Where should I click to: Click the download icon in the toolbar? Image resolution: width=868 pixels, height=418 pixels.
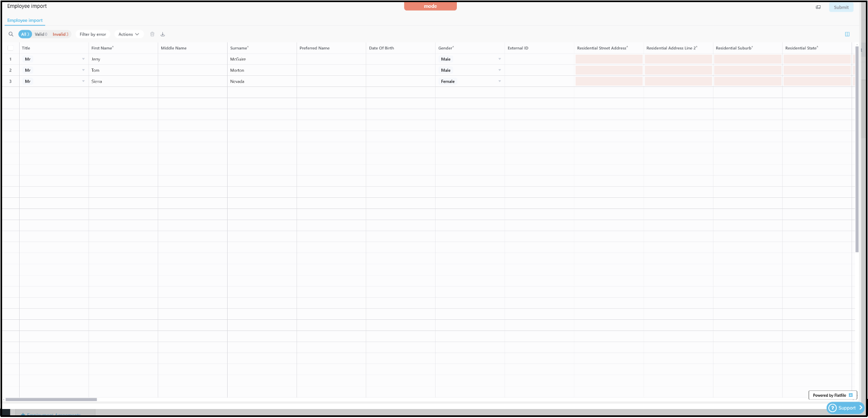163,34
